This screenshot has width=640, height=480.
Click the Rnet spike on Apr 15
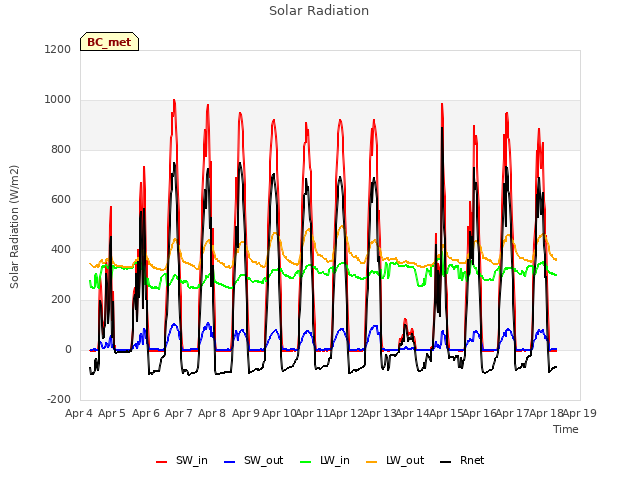[442, 129]
